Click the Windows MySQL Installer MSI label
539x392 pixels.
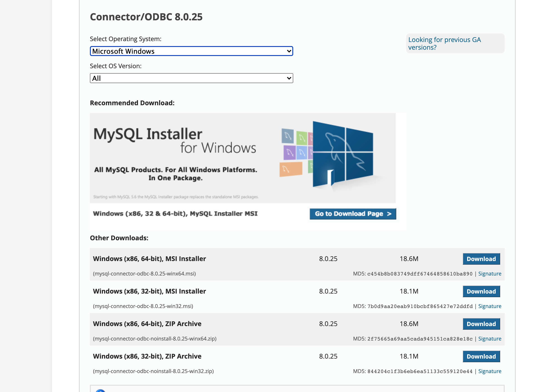coord(175,214)
